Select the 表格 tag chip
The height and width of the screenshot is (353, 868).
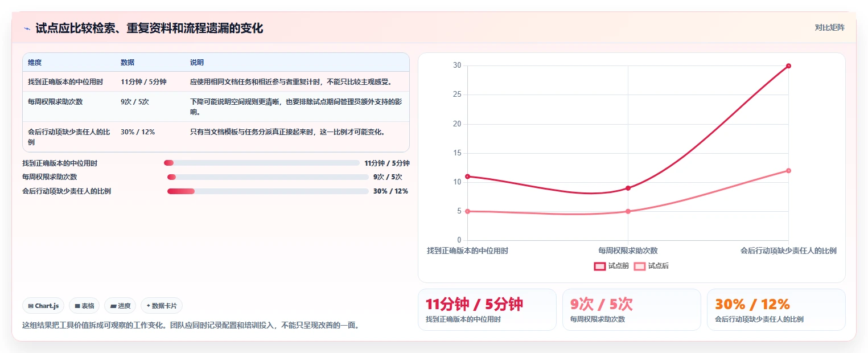[x=84, y=306]
